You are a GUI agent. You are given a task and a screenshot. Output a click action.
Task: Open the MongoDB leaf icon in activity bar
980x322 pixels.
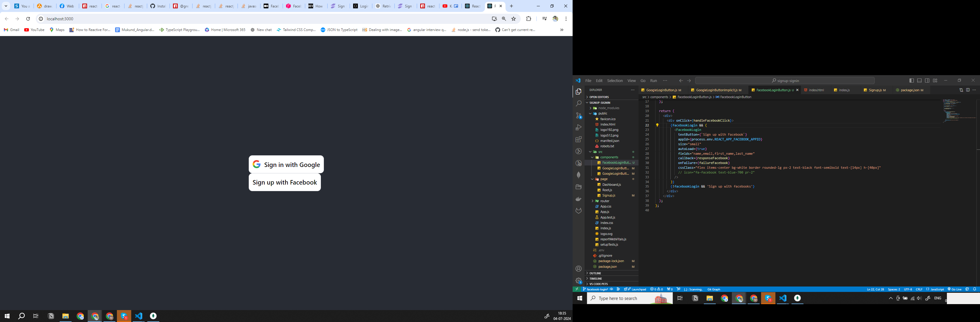click(x=579, y=175)
